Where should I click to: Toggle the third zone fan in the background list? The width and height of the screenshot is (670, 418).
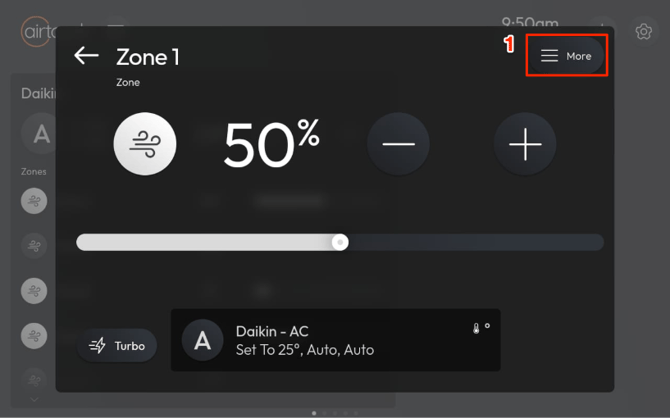[34, 290]
